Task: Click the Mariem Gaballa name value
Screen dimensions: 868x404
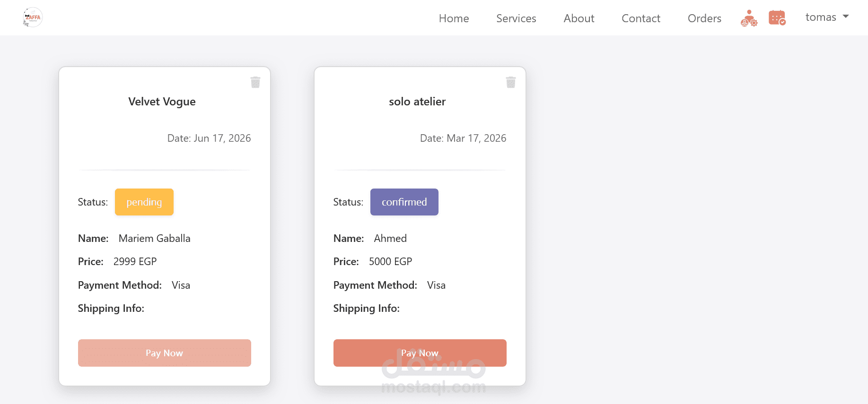Action: (x=154, y=239)
